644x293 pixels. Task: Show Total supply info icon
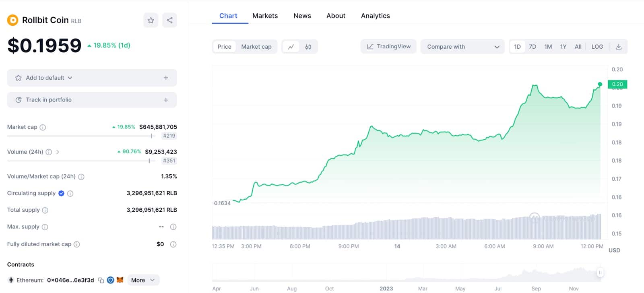45,210
